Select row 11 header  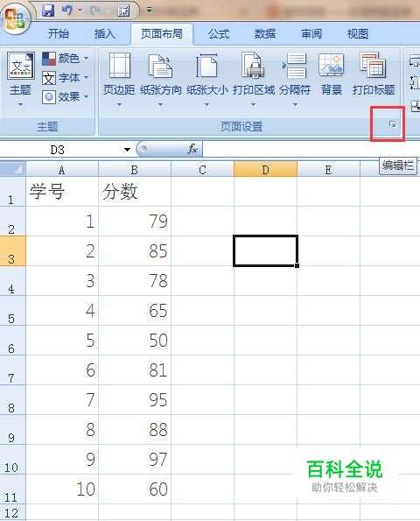pyautogui.click(x=12, y=489)
